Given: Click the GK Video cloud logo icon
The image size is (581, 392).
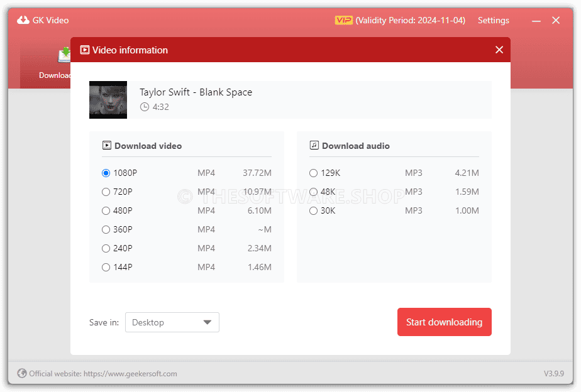Looking at the screenshot, I should [23, 20].
